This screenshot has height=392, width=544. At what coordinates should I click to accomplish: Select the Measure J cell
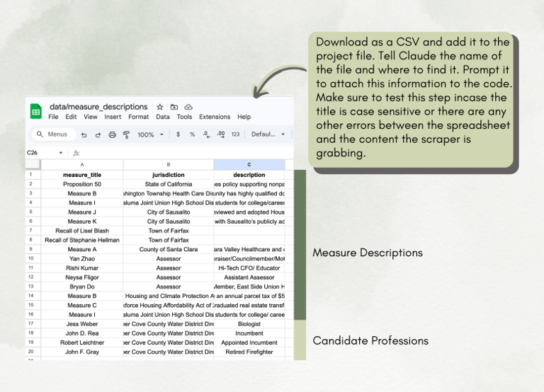pos(82,212)
